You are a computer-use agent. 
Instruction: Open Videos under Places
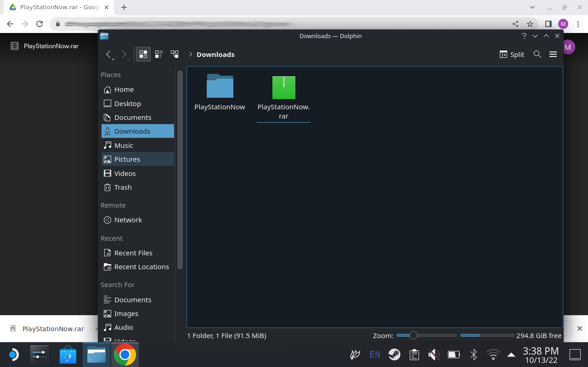[x=138, y=173]
